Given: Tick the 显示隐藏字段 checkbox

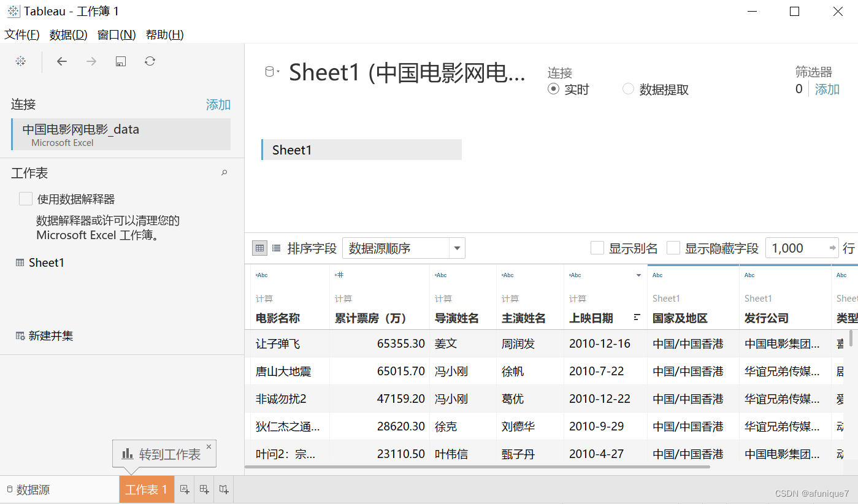Looking at the screenshot, I should (673, 248).
